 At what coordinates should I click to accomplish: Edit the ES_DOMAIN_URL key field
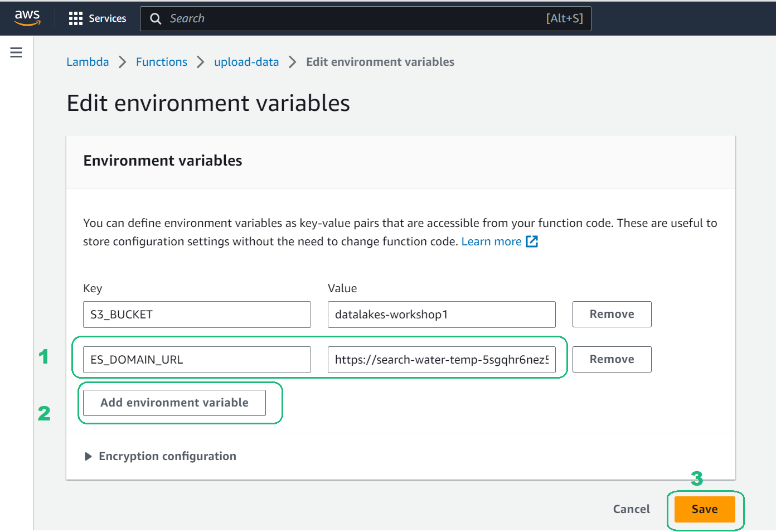(x=197, y=360)
